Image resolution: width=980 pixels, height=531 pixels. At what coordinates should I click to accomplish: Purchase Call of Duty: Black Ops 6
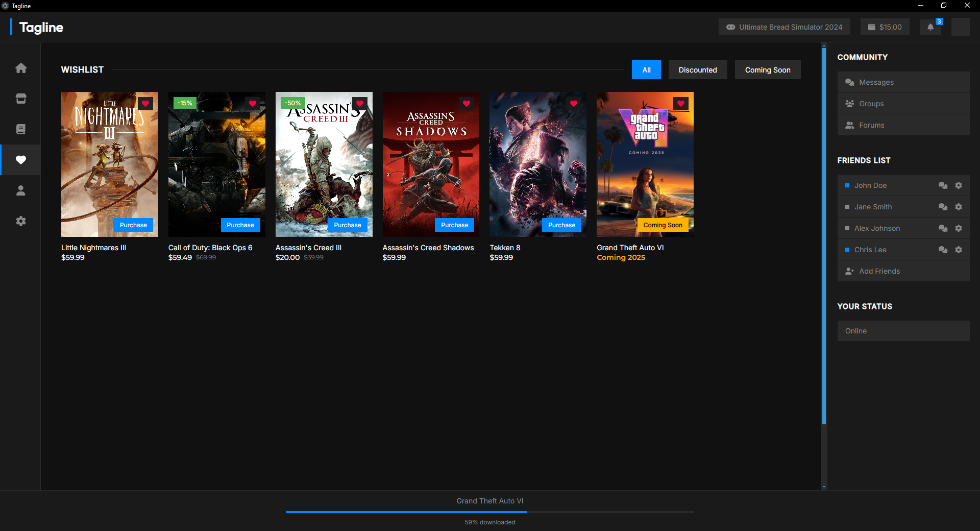coord(240,225)
